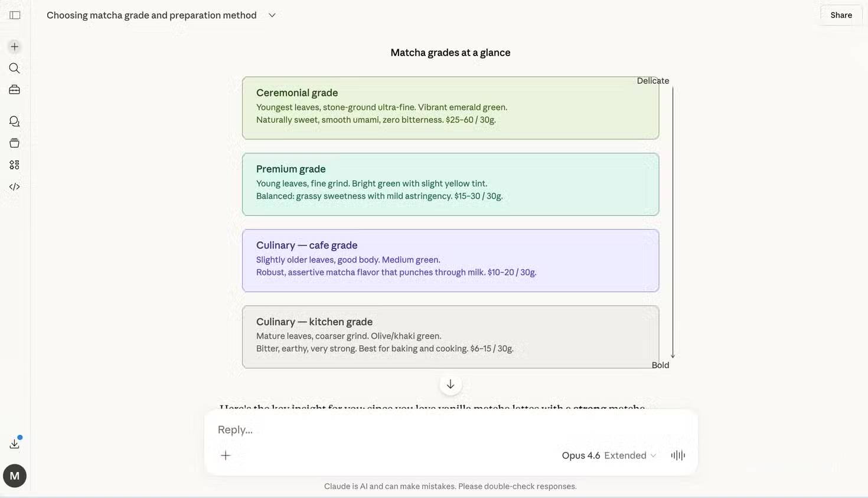Open the Projects icon in sidebar
The image size is (868, 498).
(x=15, y=143)
